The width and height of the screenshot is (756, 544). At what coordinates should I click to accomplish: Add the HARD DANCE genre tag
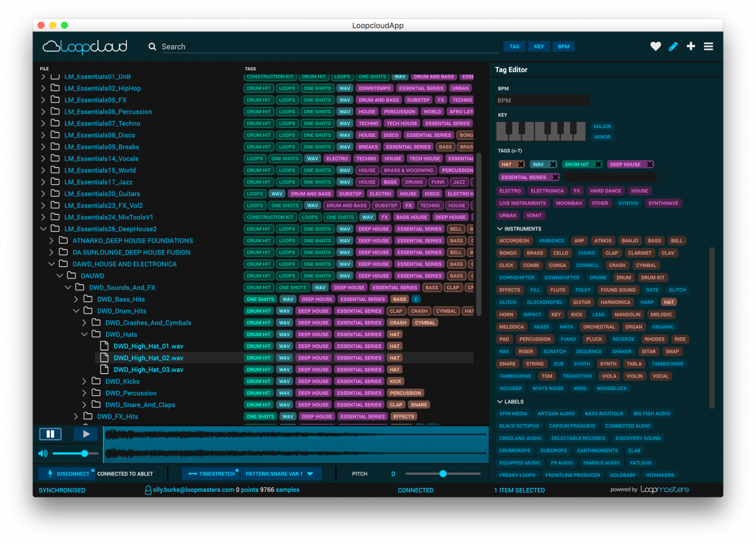tap(605, 191)
